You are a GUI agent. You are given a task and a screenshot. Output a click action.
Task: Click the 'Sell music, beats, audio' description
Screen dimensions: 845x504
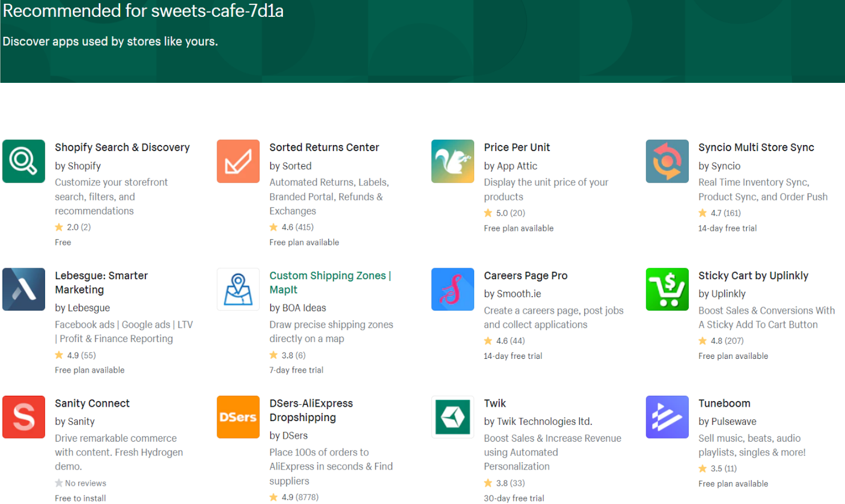point(752,445)
